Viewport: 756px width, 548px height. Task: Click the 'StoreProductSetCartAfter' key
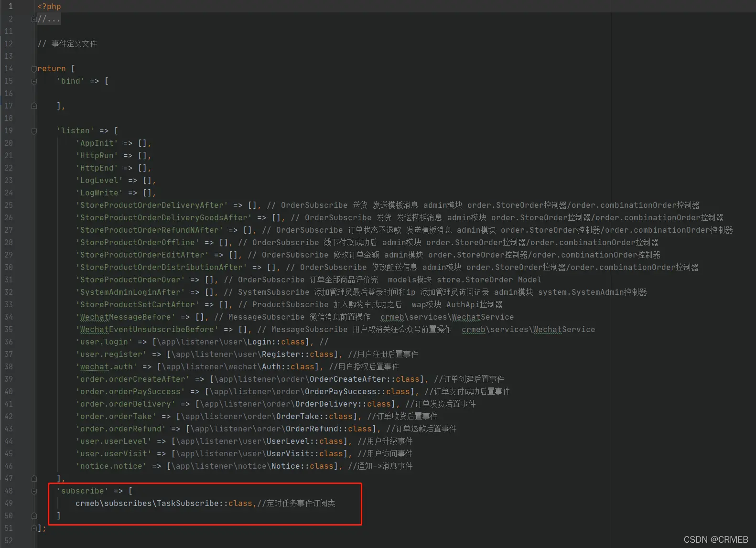(x=138, y=305)
